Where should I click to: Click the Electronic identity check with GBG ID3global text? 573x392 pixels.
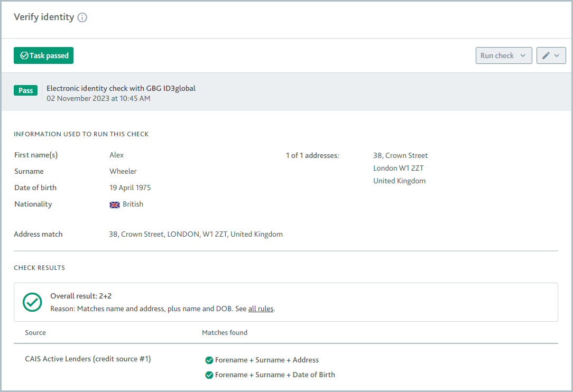121,88
